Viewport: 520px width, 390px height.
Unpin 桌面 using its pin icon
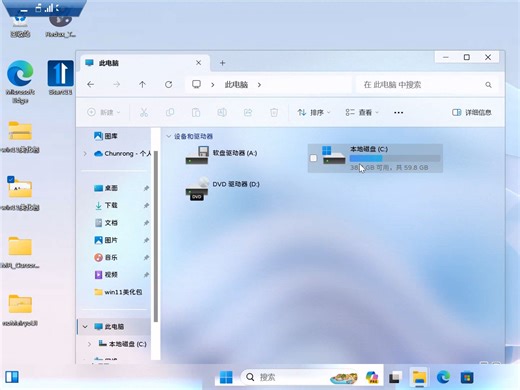tap(146, 188)
